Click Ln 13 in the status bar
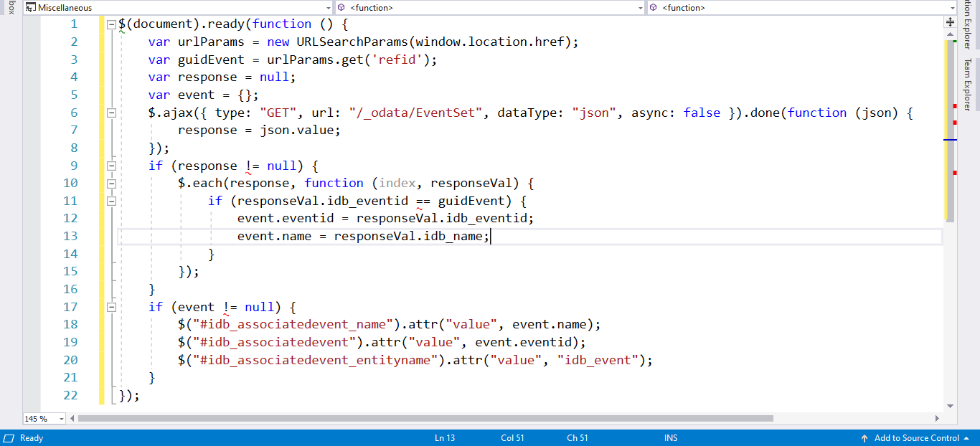The image size is (980, 446). click(x=445, y=438)
